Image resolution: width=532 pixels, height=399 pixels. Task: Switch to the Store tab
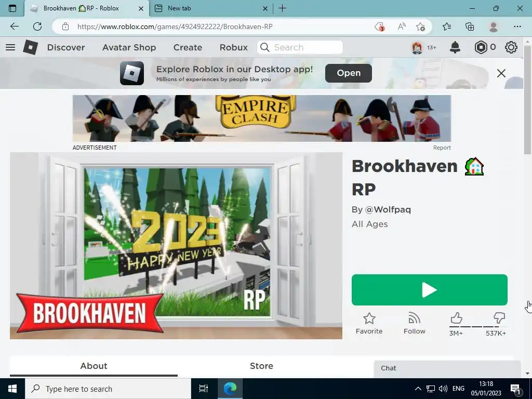(261, 366)
